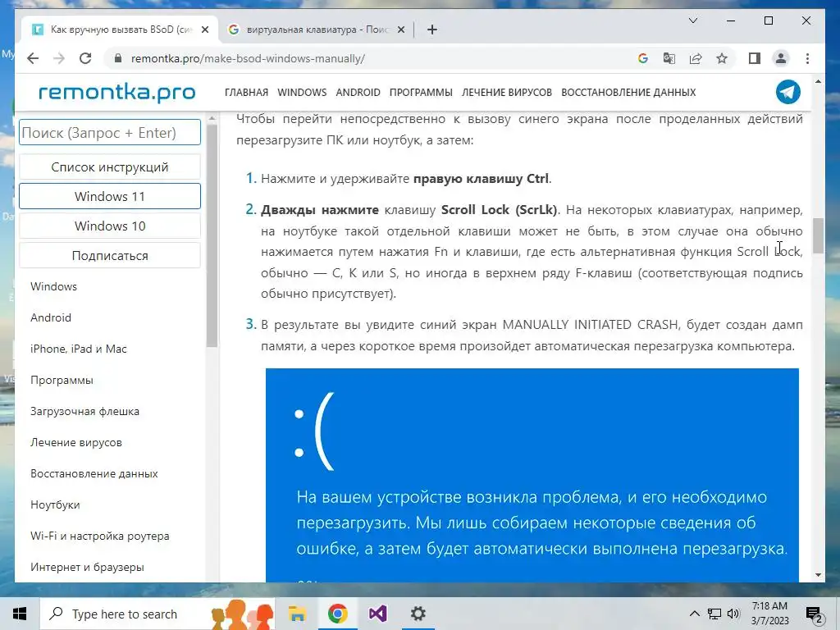The width and height of the screenshot is (840, 630).
Task: Click the padlock site info icon
Action: (x=118, y=58)
